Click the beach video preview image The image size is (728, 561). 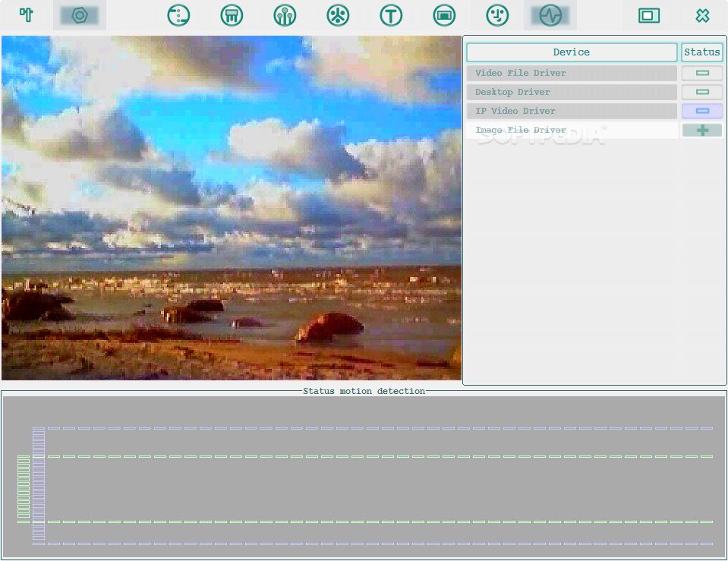coord(232,208)
